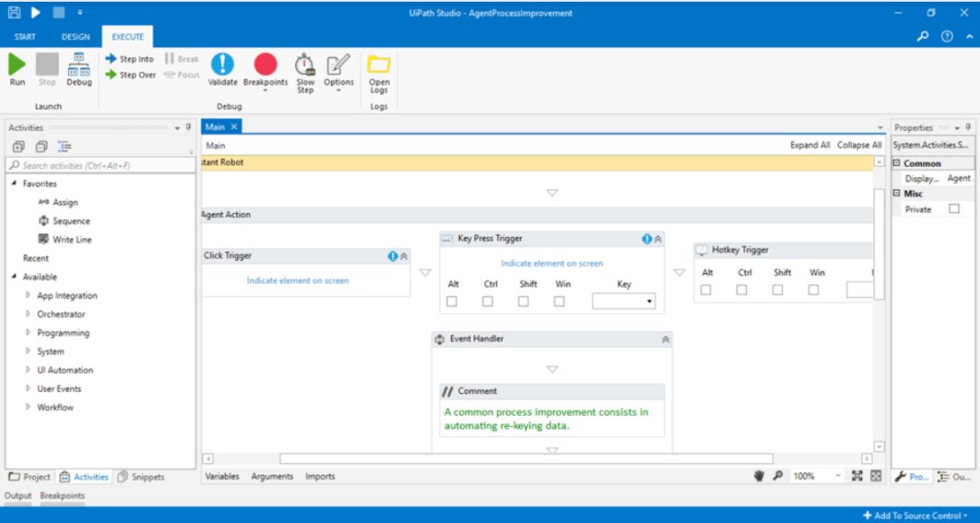980x523 pixels.
Task: Click Expand all activities panel icon
Action: [18, 147]
